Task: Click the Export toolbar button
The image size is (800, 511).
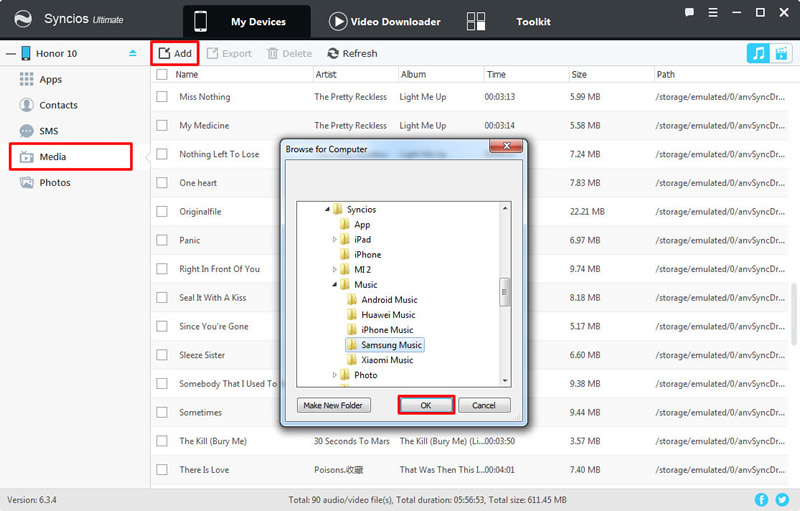Action: tap(229, 53)
